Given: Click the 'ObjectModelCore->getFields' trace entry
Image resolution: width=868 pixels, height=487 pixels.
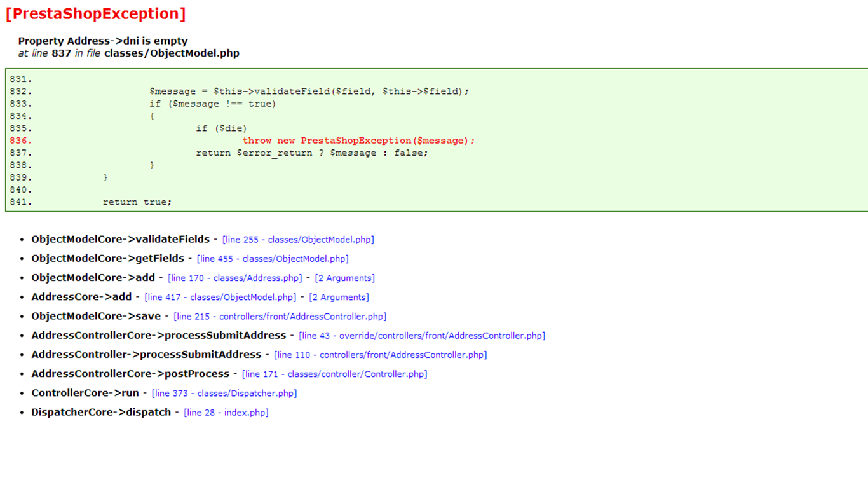Looking at the screenshot, I should click(x=108, y=259).
